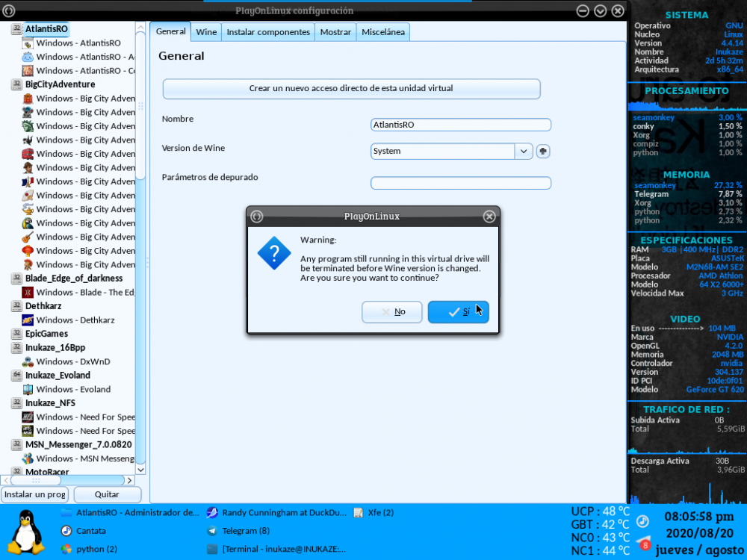Select the Dethkarz shortcut icon in tree
The height and width of the screenshot is (560, 747).
(x=28, y=320)
